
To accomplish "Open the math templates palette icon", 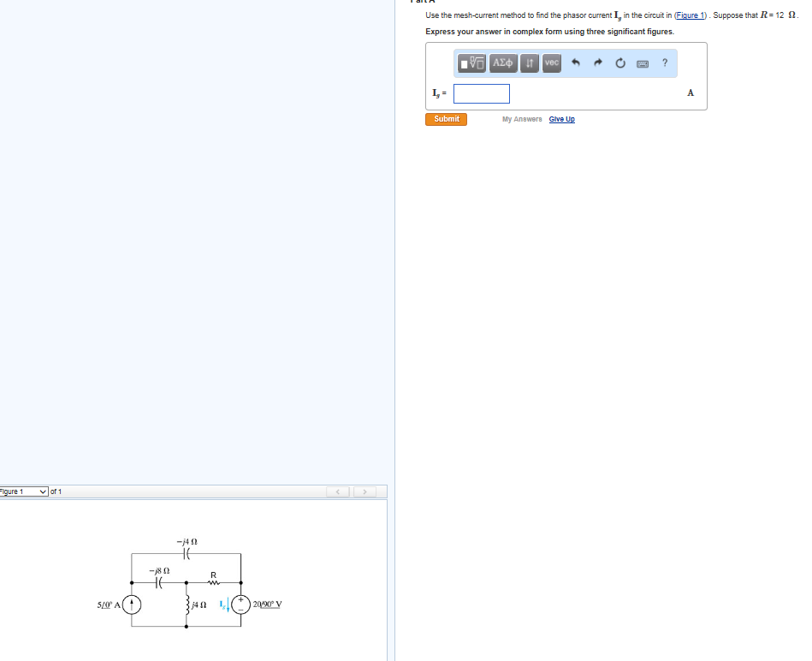I will click(x=471, y=63).
